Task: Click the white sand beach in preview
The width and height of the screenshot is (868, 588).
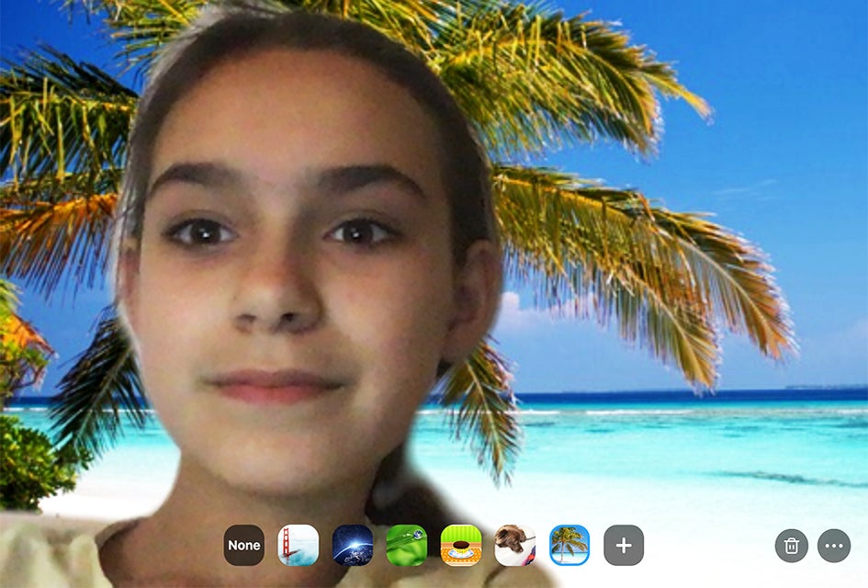Action: coord(698,514)
